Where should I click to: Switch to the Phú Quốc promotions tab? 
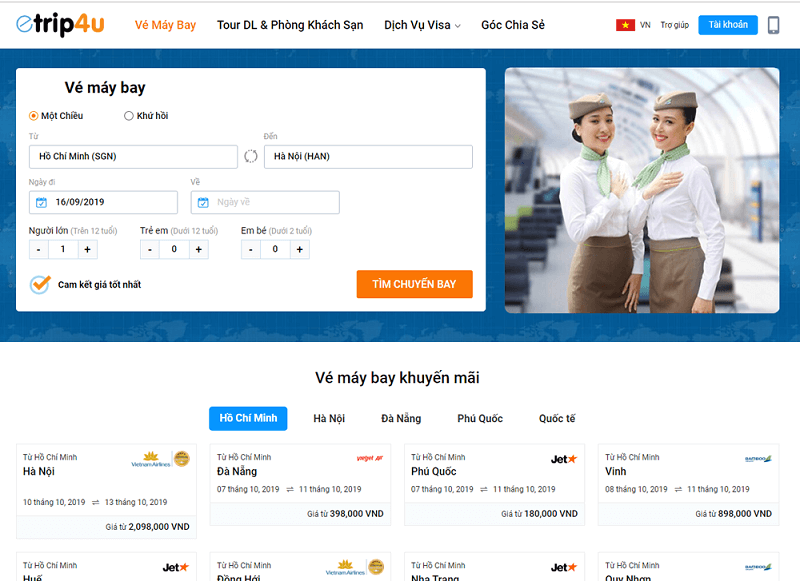(x=480, y=418)
